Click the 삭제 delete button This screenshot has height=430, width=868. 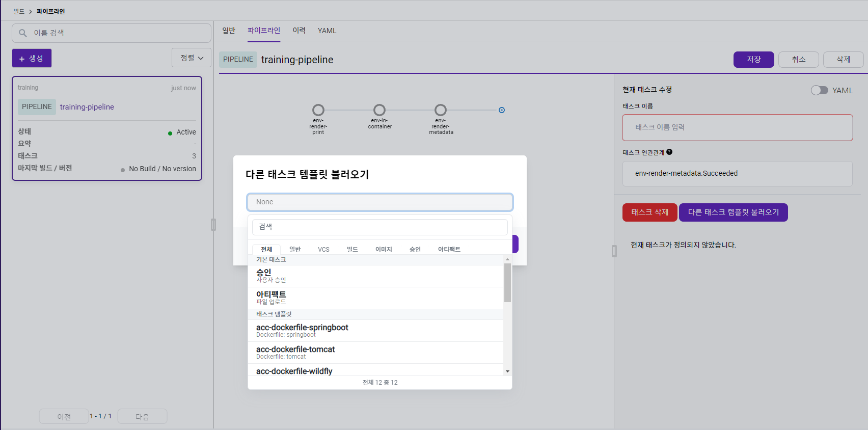coord(844,60)
